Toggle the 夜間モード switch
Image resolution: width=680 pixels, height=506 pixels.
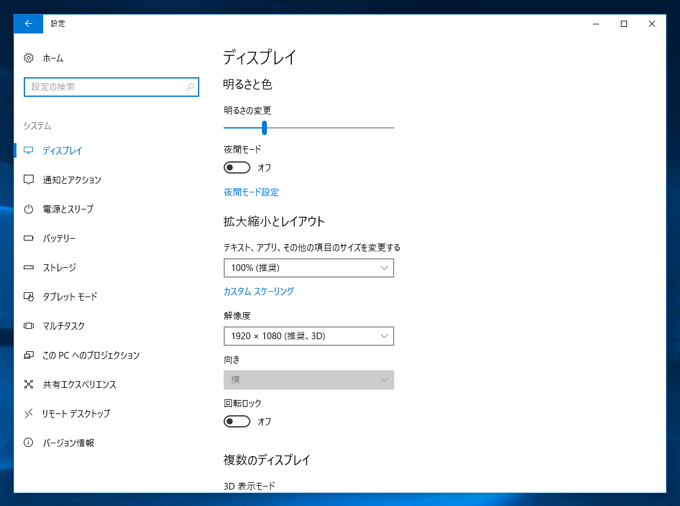coord(237,167)
